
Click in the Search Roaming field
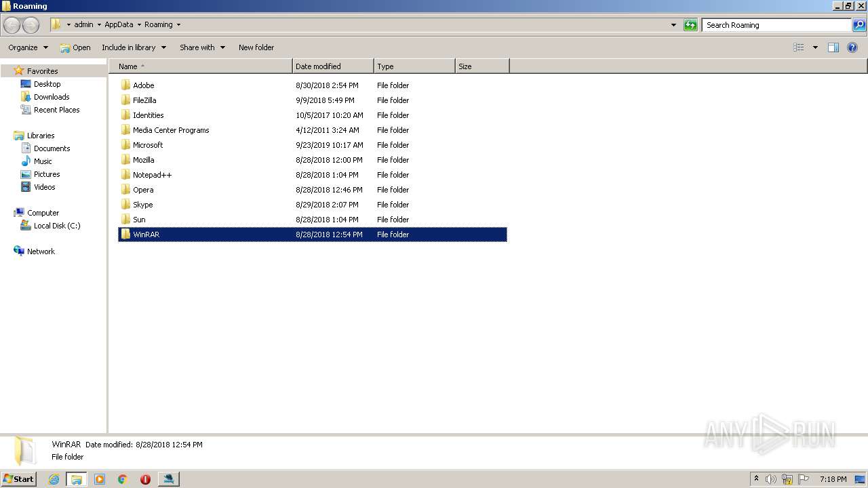click(x=776, y=25)
